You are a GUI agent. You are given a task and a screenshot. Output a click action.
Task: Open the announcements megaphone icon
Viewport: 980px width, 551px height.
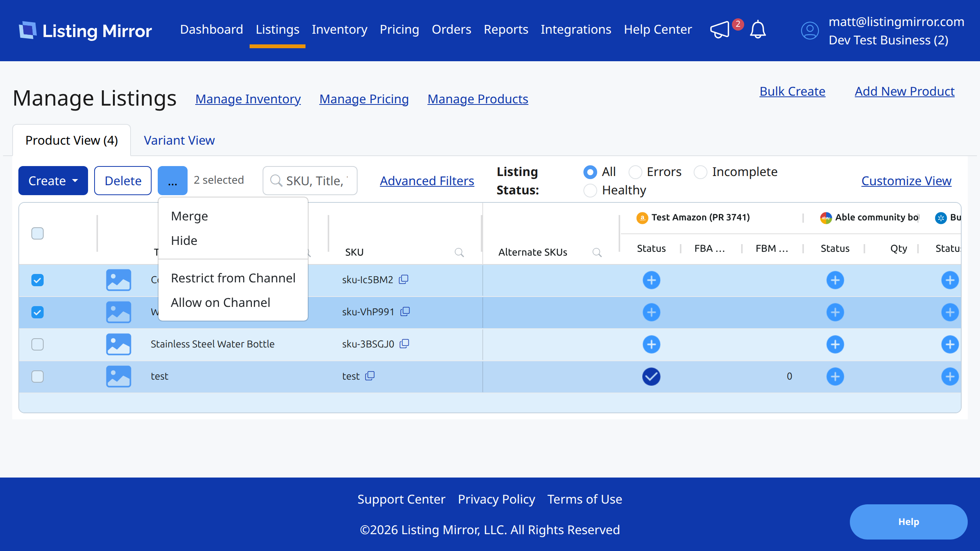(720, 30)
